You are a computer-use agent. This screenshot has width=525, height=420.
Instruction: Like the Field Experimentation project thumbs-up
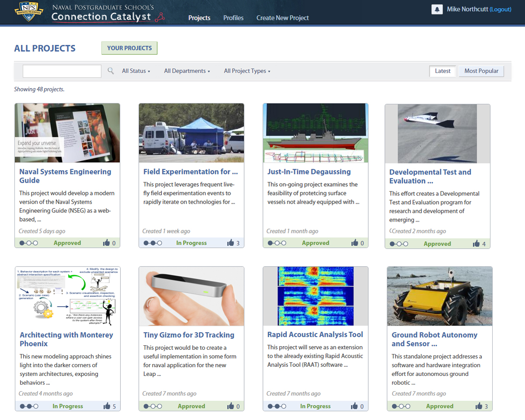point(231,243)
